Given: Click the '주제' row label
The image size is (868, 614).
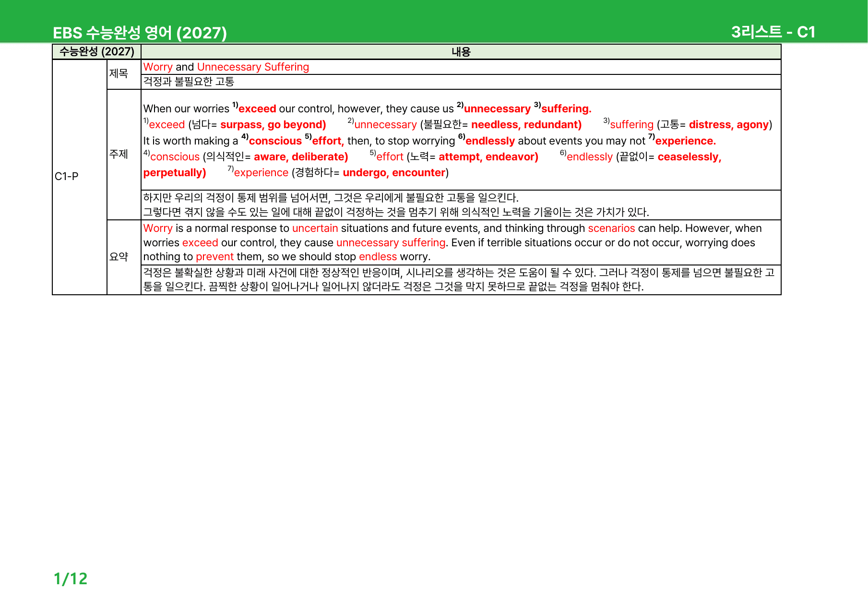Looking at the screenshot, I should click(x=119, y=154).
